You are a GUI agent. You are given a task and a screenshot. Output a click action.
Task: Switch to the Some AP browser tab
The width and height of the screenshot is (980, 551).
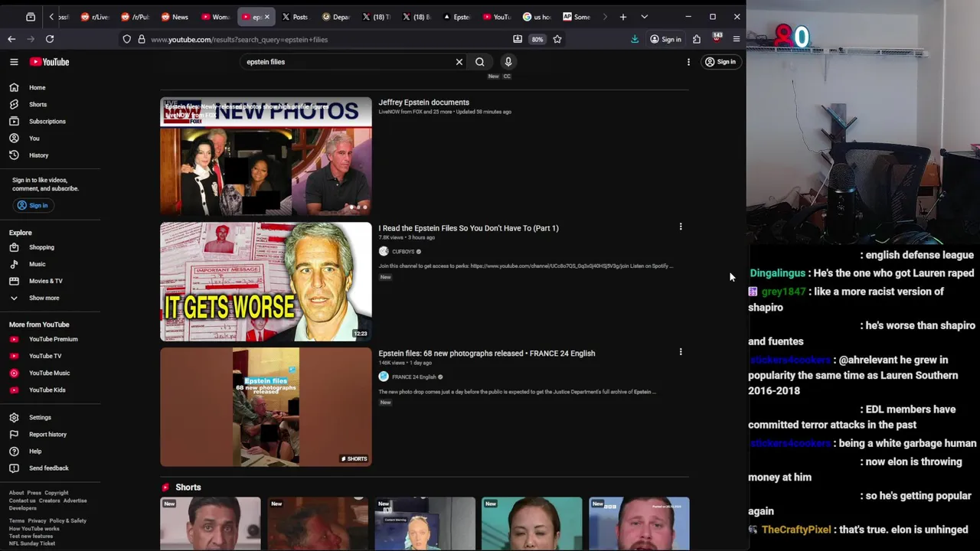(x=577, y=17)
